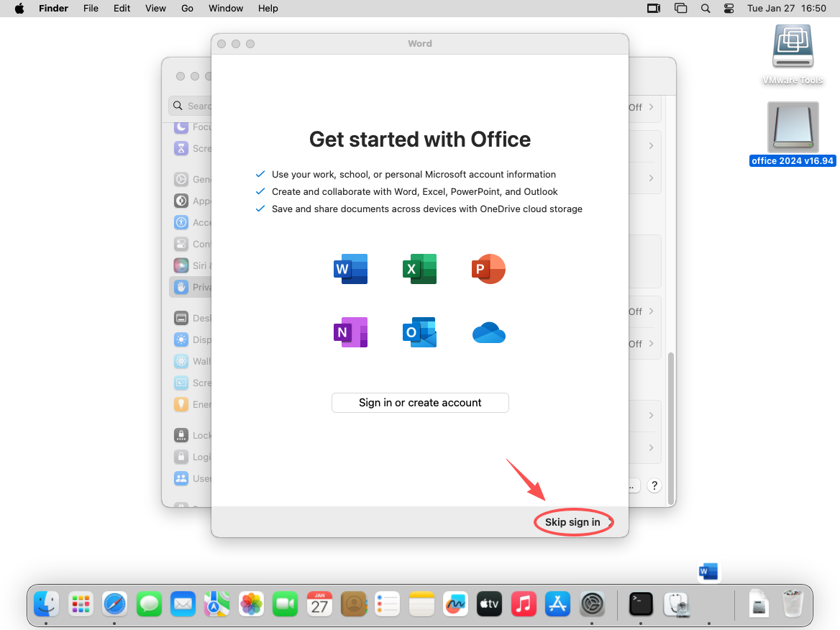
Task: Open the Window menu
Action: (226, 9)
